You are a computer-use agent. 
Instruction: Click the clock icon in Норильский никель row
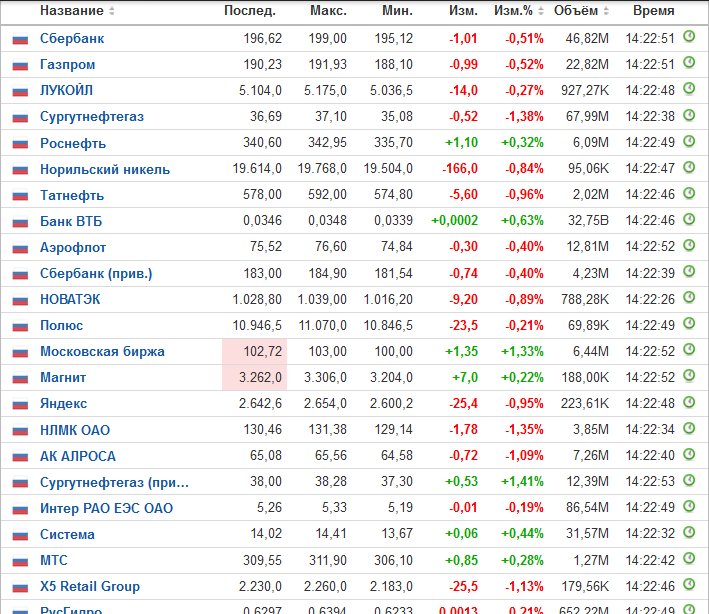tap(689, 167)
